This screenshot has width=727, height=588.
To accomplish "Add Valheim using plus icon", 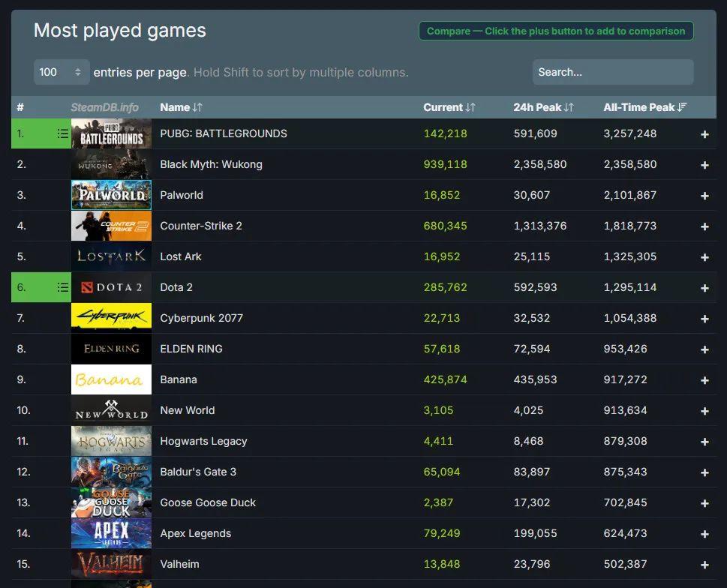I will 704,565.
